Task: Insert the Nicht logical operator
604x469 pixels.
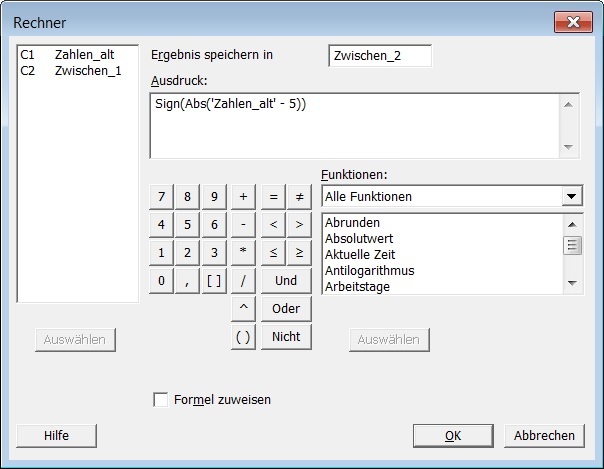Action: click(x=286, y=337)
